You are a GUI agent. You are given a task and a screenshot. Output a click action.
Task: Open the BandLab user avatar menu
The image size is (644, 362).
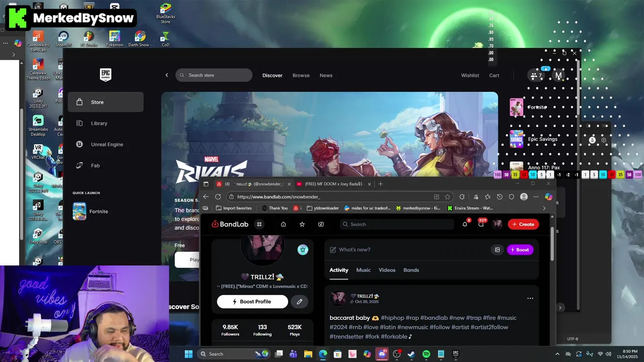497,224
